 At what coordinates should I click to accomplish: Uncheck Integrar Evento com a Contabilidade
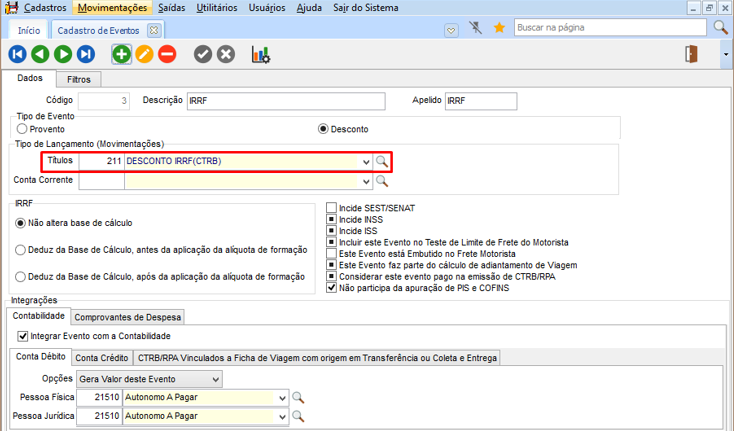pyautogui.click(x=23, y=336)
